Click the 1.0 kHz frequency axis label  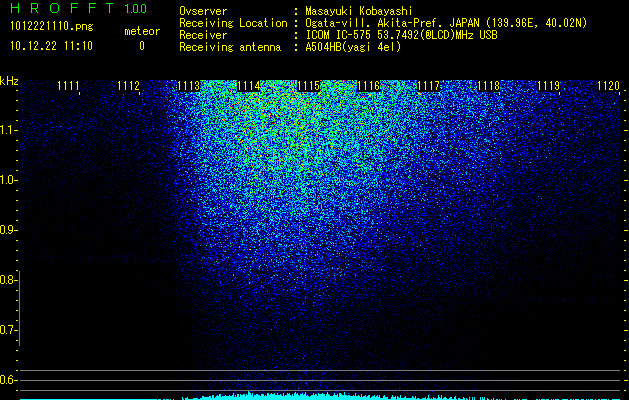point(8,180)
